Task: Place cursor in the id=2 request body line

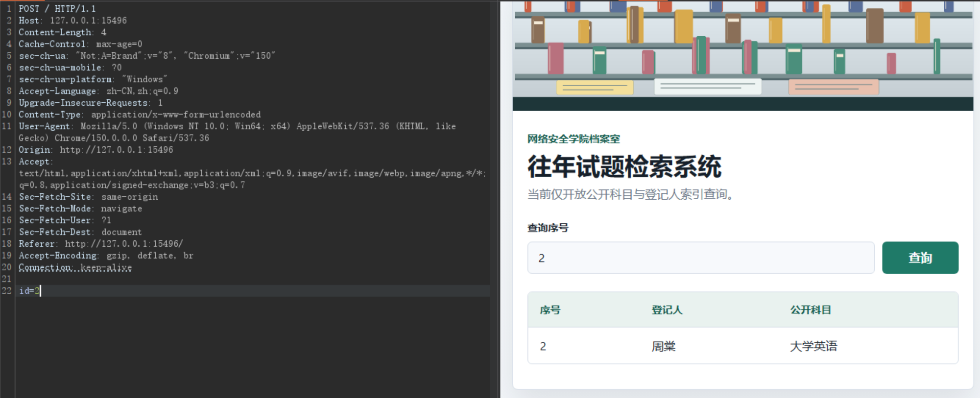Action: 29,291
